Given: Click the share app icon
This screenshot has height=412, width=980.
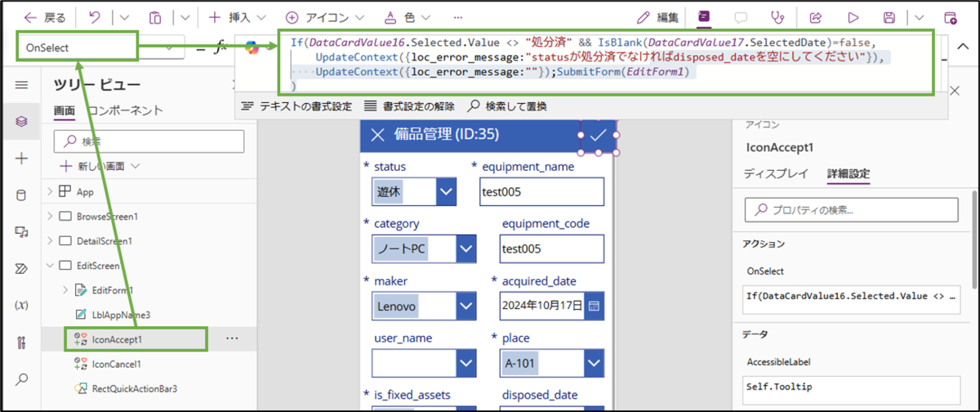Looking at the screenshot, I should [x=815, y=16].
